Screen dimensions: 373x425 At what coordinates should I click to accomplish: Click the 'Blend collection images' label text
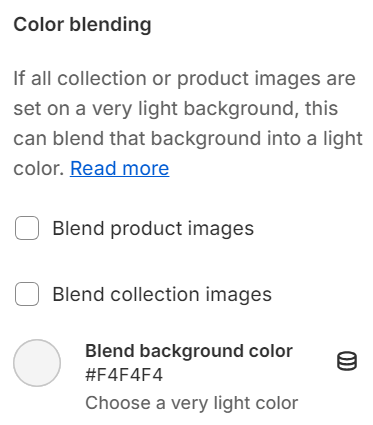pyautogui.click(x=162, y=295)
